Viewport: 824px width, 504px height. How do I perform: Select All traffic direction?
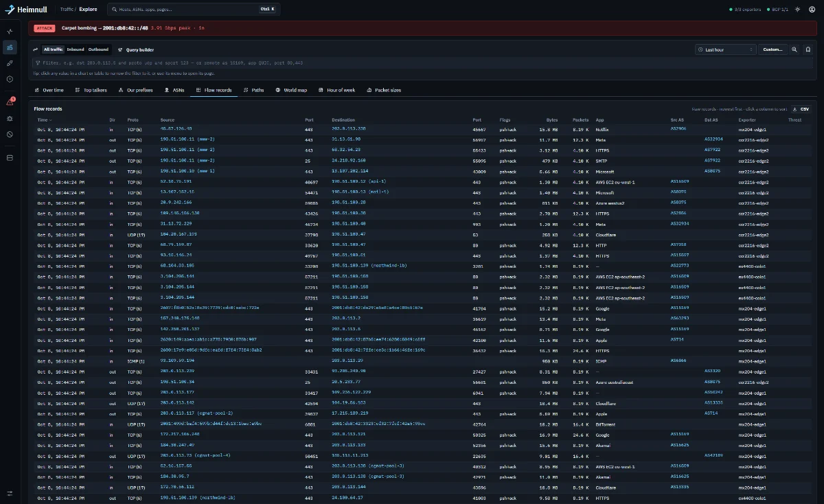point(53,49)
